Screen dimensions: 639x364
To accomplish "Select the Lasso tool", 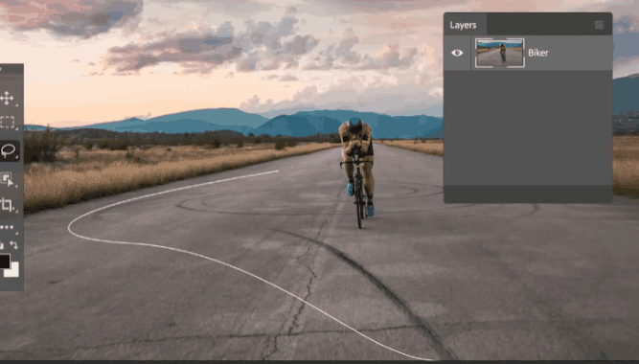I will tap(9, 150).
